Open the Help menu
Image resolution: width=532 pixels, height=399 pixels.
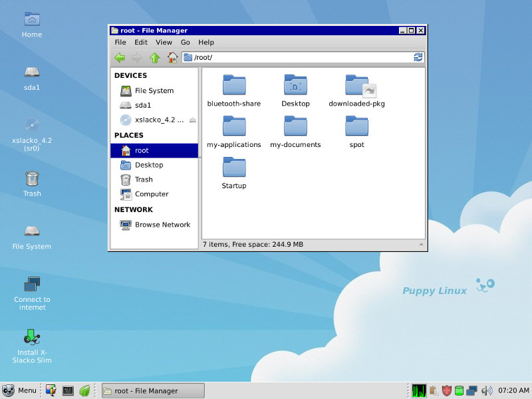pyautogui.click(x=206, y=43)
